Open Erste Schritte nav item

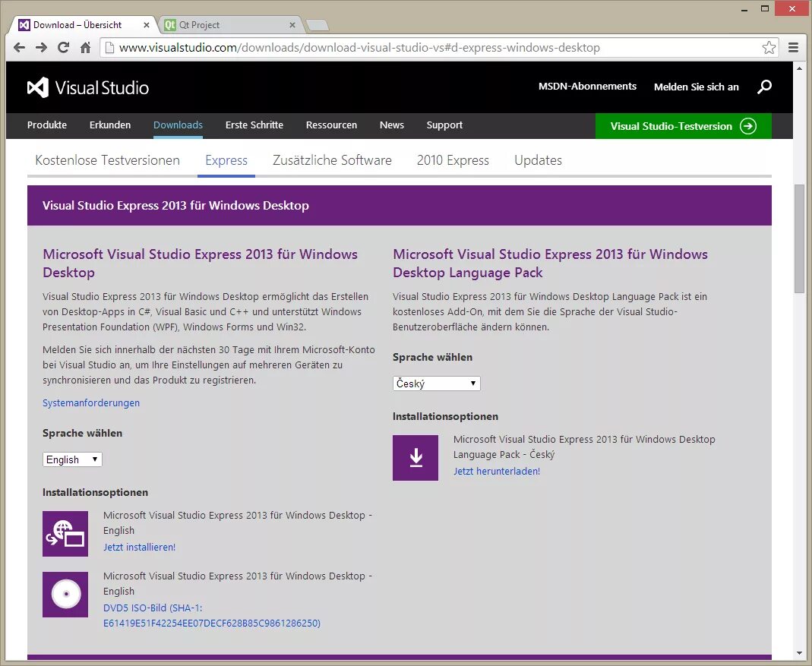pos(254,125)
